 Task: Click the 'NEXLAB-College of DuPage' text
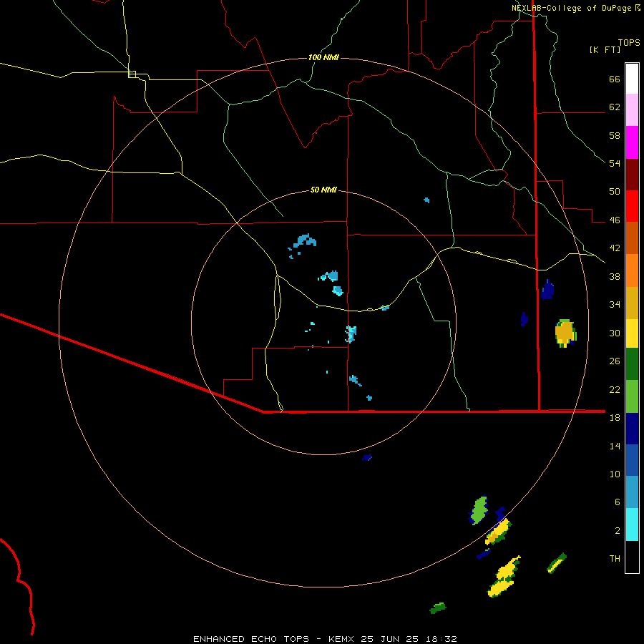click(x=571, y=8)
